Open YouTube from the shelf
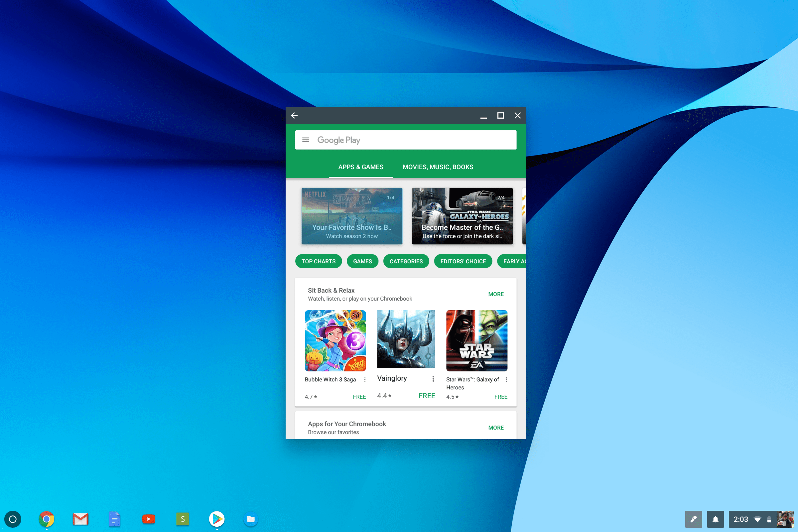The height and width of the screenshot is (532, 798). point(149,519)
